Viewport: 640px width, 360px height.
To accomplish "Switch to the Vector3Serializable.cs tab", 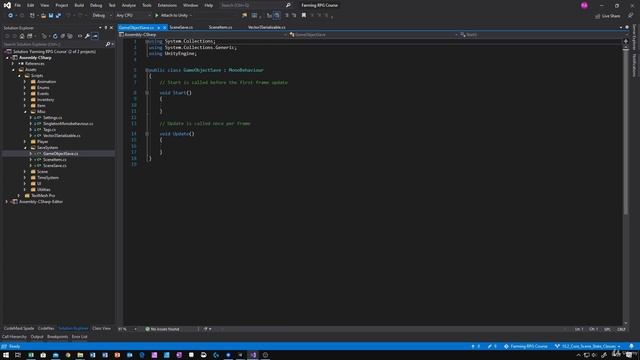I will (267, 27).
